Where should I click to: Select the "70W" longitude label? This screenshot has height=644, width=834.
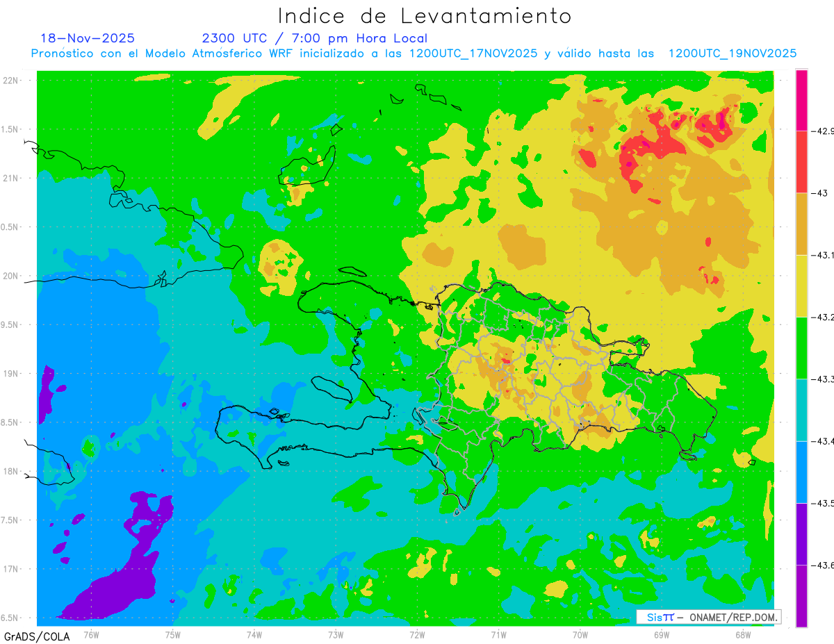(x=580, y=634)
